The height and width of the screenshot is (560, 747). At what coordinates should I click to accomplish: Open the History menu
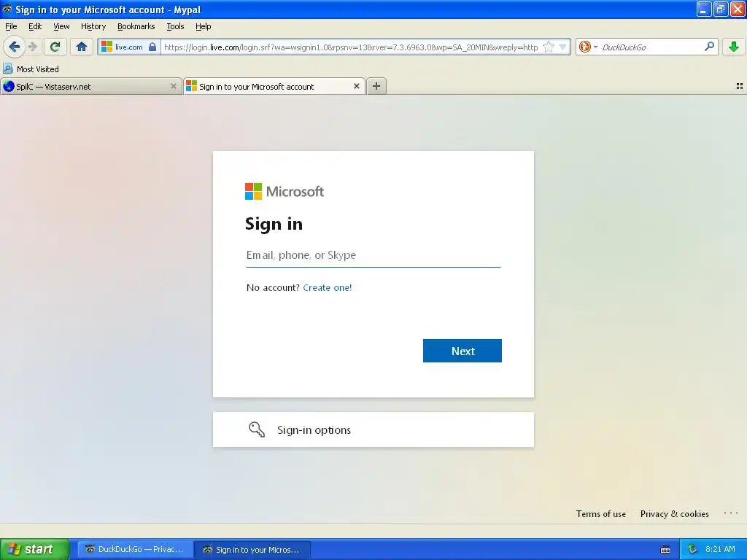coord(93,26)
